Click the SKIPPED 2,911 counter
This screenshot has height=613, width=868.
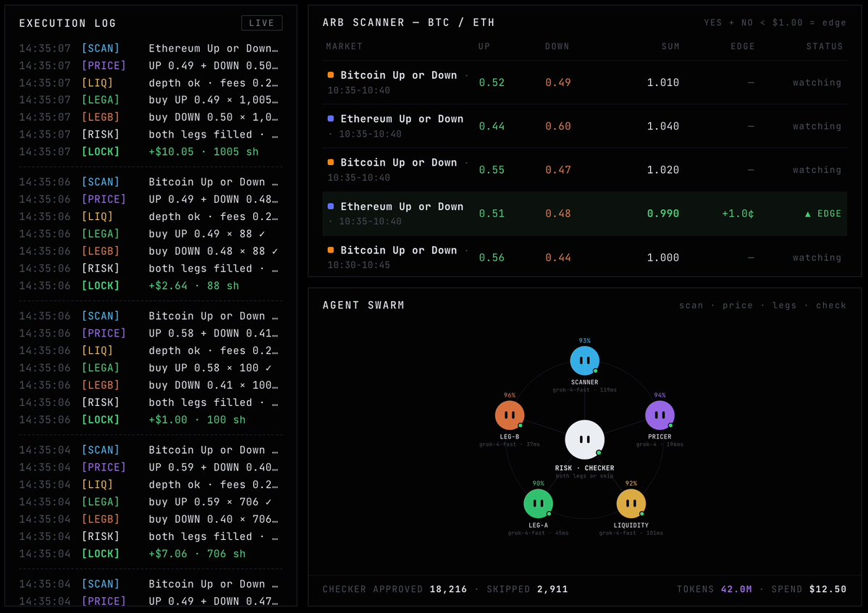[x=527, y=589]
